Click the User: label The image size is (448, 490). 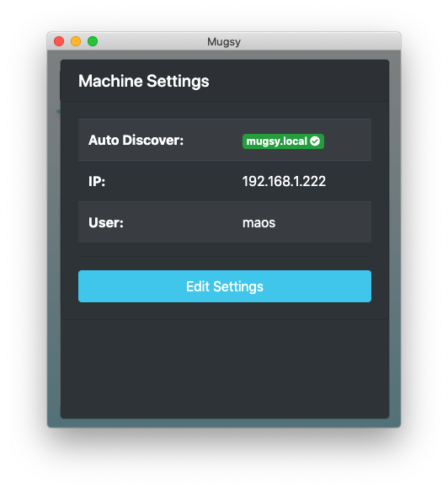coord(106,223)
